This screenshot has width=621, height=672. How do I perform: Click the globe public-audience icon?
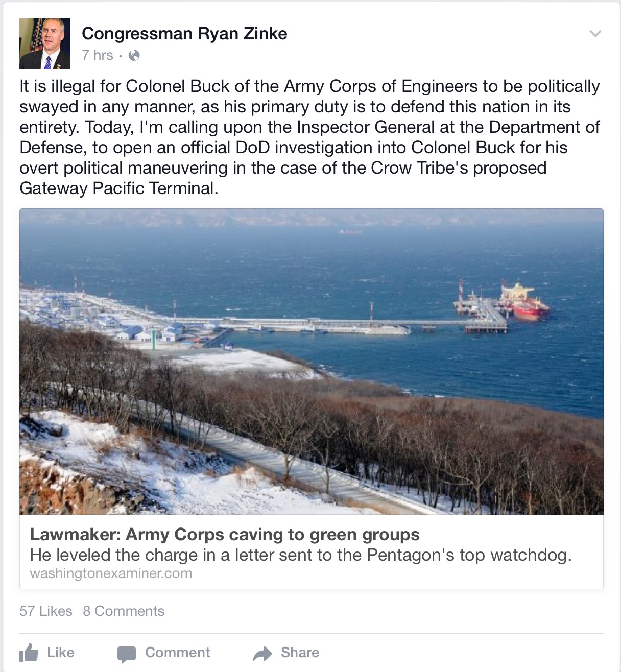[134, 55]
